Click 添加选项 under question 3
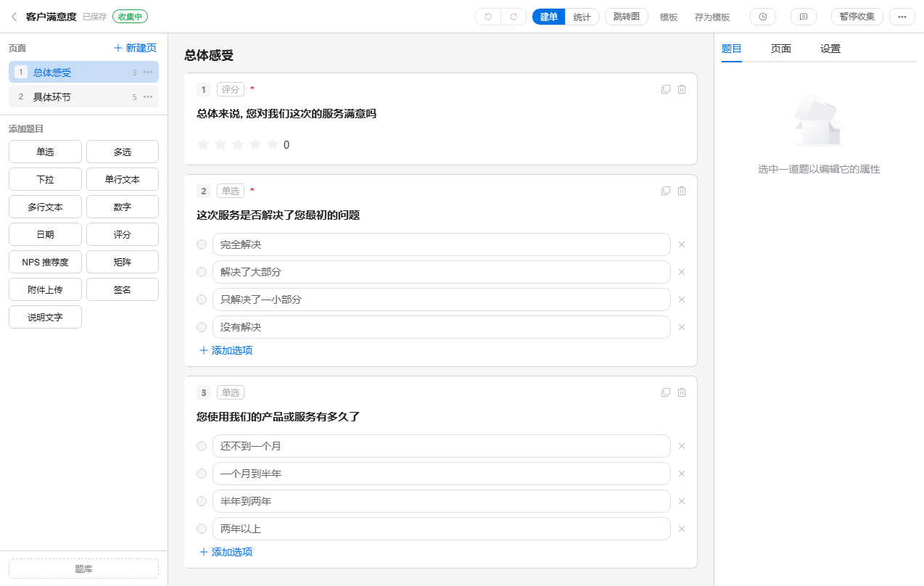Viewport: 924px width, 586px height. (226, 552)
